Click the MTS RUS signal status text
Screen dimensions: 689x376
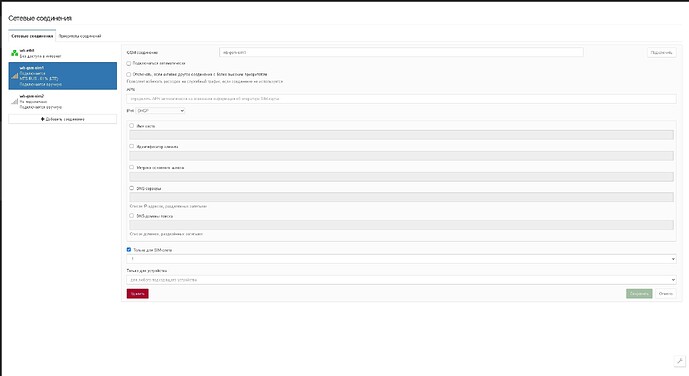(39, 79)
